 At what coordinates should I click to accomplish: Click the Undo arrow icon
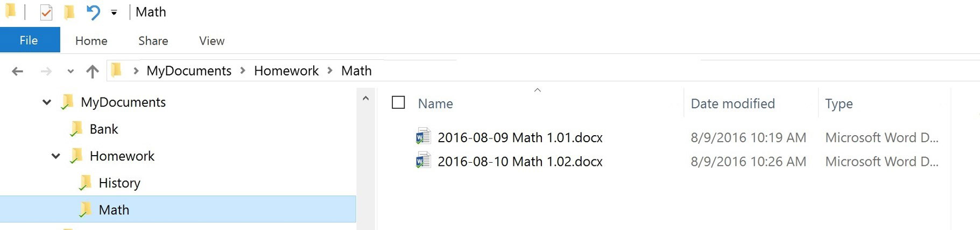coord(93,12)
